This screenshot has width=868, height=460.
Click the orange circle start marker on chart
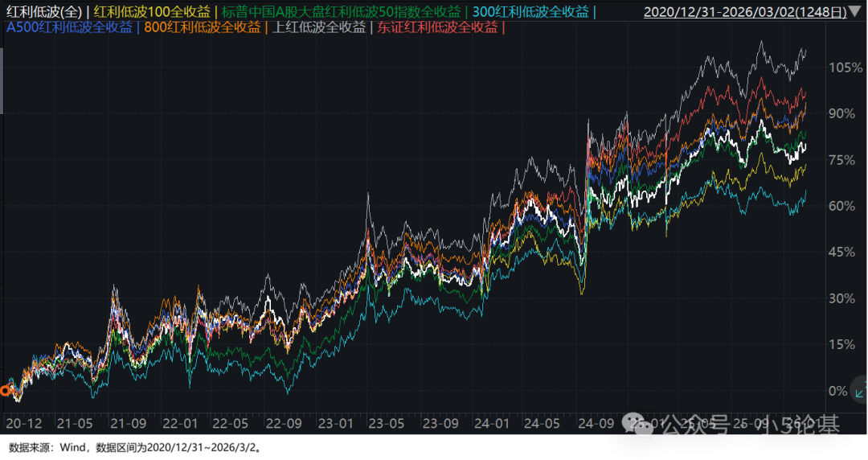click(x=5, y=391)
